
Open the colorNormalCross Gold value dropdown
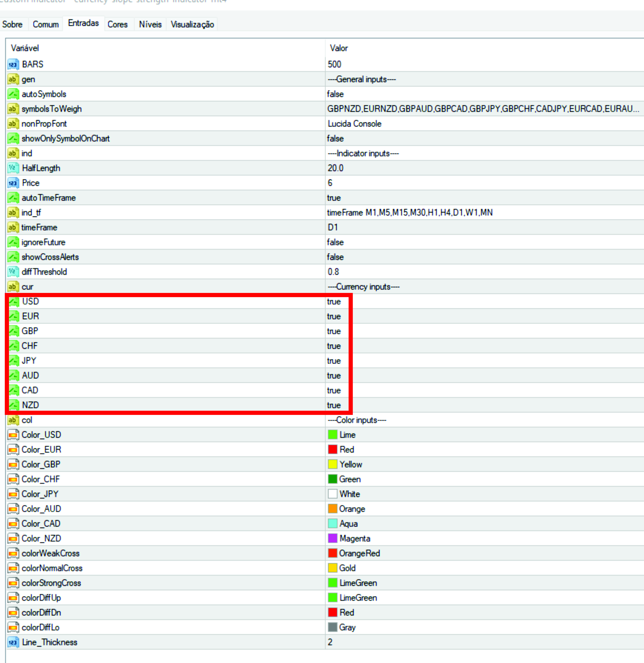point(347,568)
